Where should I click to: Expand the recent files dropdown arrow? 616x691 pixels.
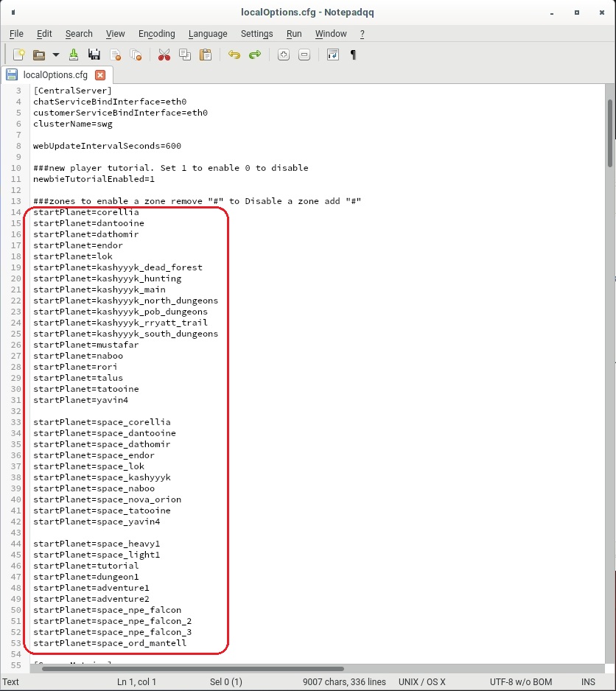pyautogui.click(x=55, y=55)
